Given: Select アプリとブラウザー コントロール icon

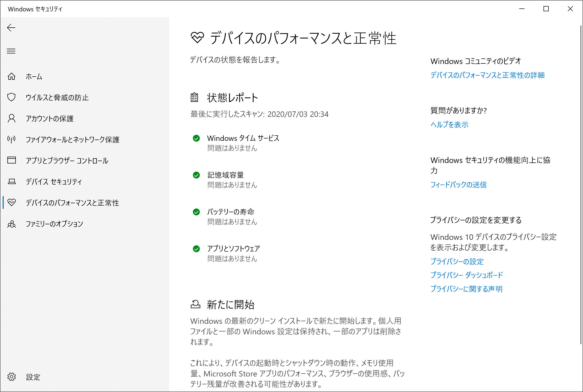Looking at the screenshot, I should [11, 161].
